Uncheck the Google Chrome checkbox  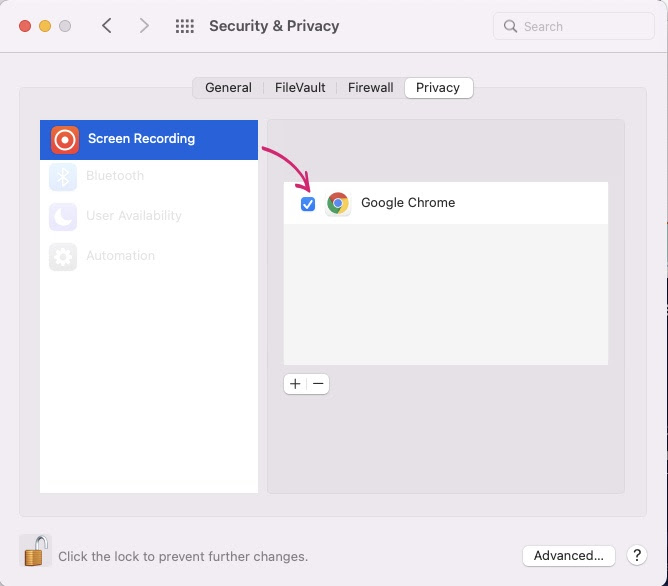pyautogui.click(x=308, y=204)
